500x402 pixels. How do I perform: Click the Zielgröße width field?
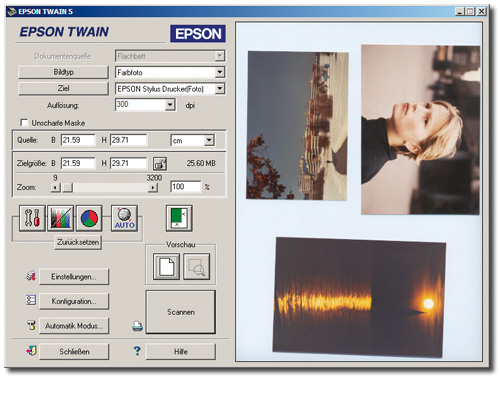78,163
